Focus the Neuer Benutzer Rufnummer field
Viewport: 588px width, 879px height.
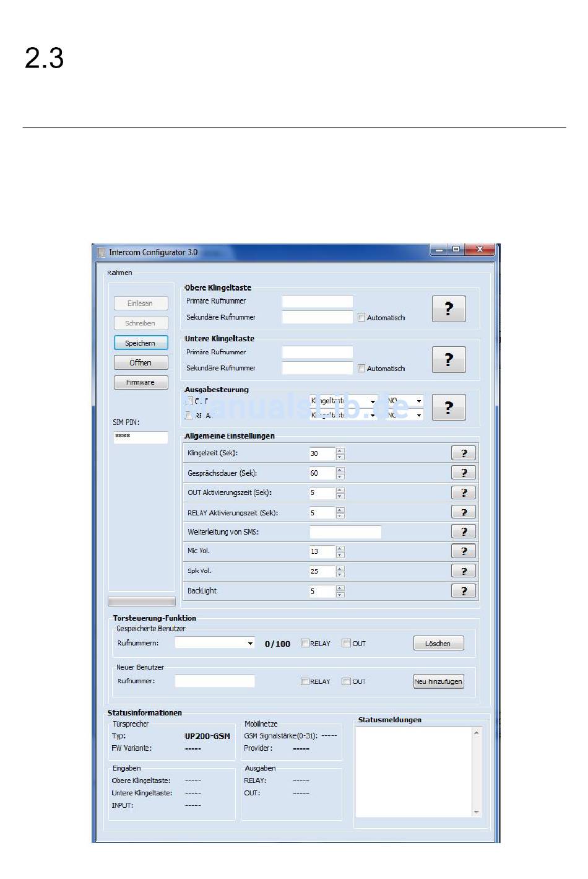pyautogui.click(x=215, y=681)
